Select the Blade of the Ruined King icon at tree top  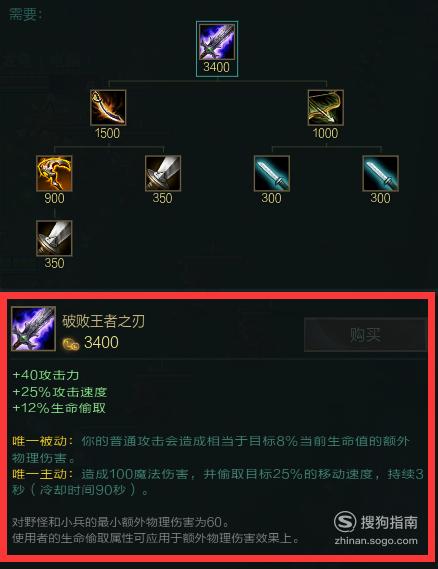coord(217,42)
